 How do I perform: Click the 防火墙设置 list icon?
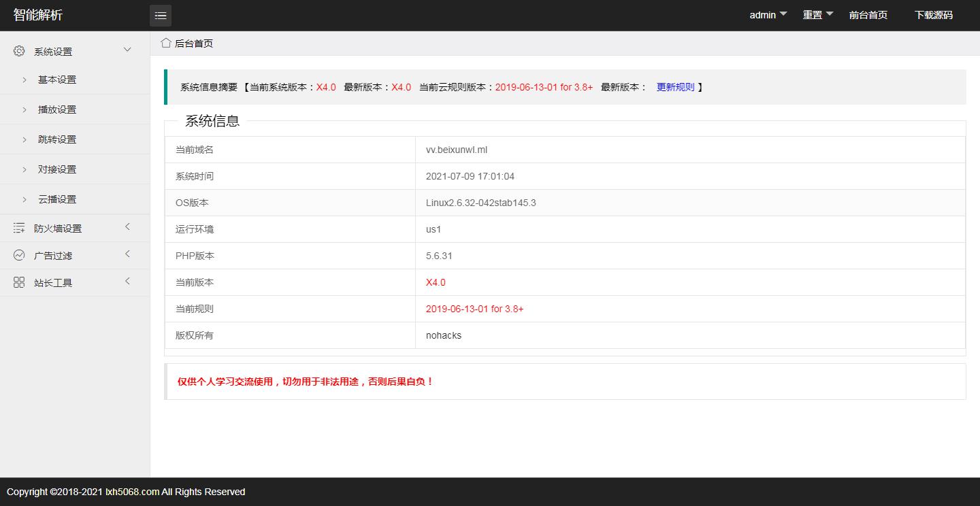point(18,227)
